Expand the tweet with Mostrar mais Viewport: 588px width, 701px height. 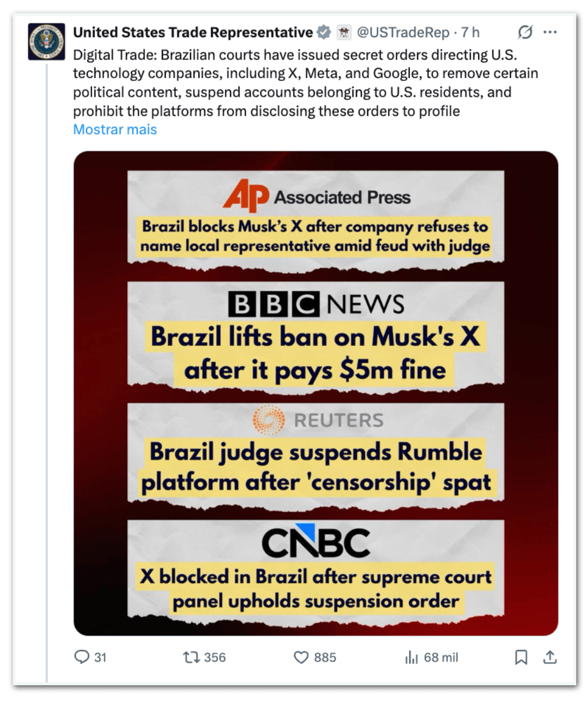115,129
